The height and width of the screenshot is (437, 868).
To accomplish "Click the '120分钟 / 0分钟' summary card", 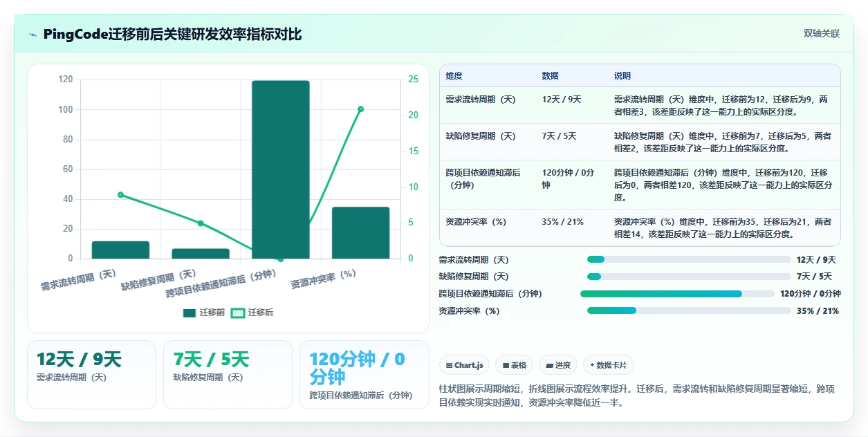I will tap(364, 374).
